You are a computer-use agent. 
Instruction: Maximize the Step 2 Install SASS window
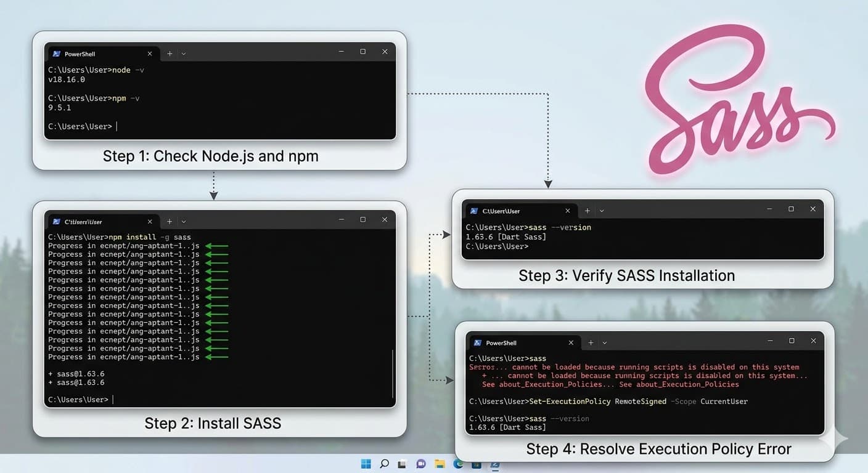click(x=363, y=220)
